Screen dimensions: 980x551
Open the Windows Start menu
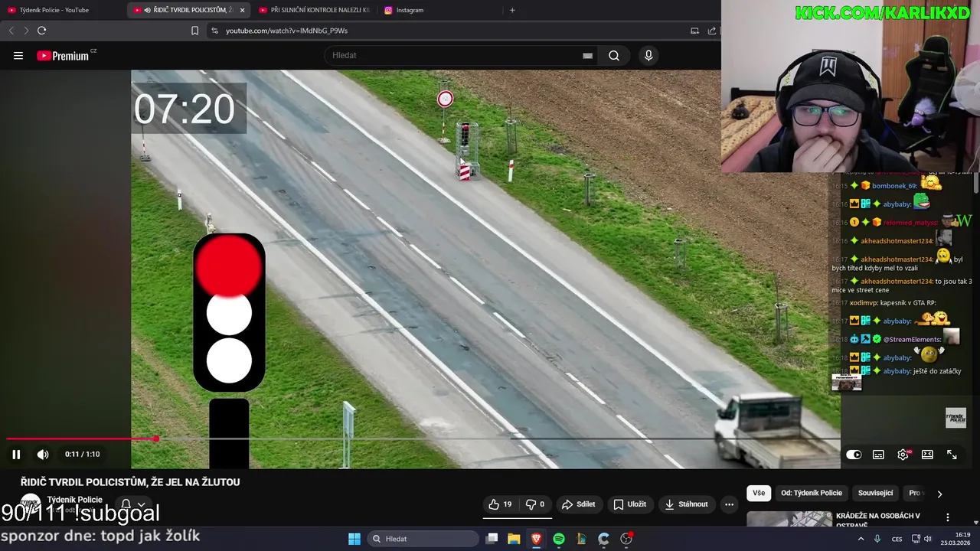click(x=354, y=539)
